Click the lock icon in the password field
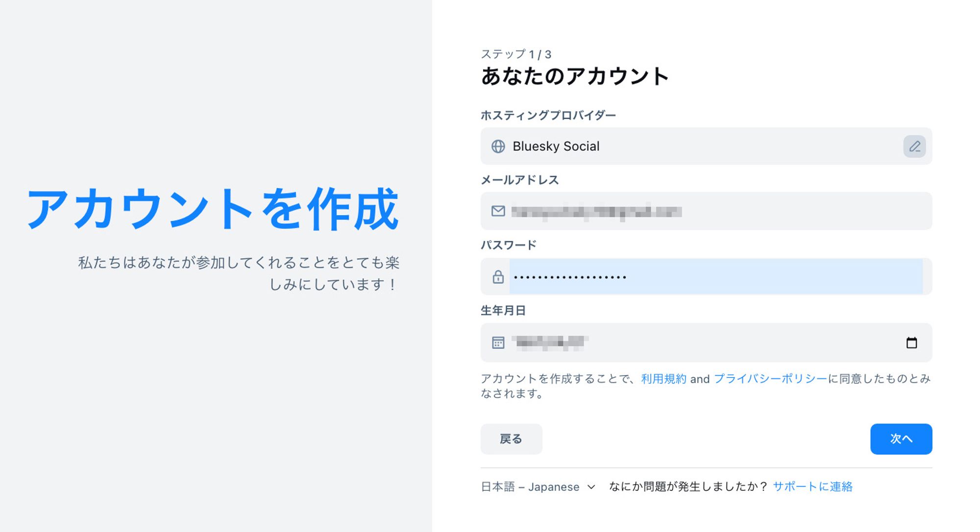Screen dimensions: 980x532 [x=498, y=277]
